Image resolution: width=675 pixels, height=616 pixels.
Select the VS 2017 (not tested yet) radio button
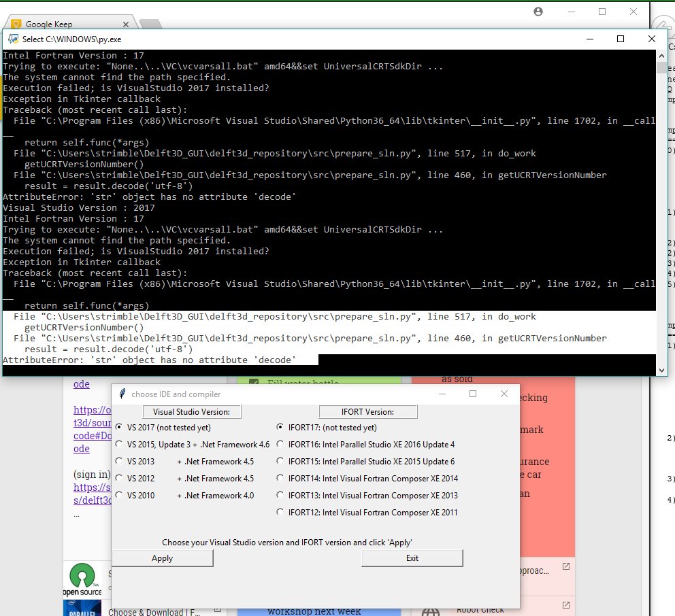point(119,427)
